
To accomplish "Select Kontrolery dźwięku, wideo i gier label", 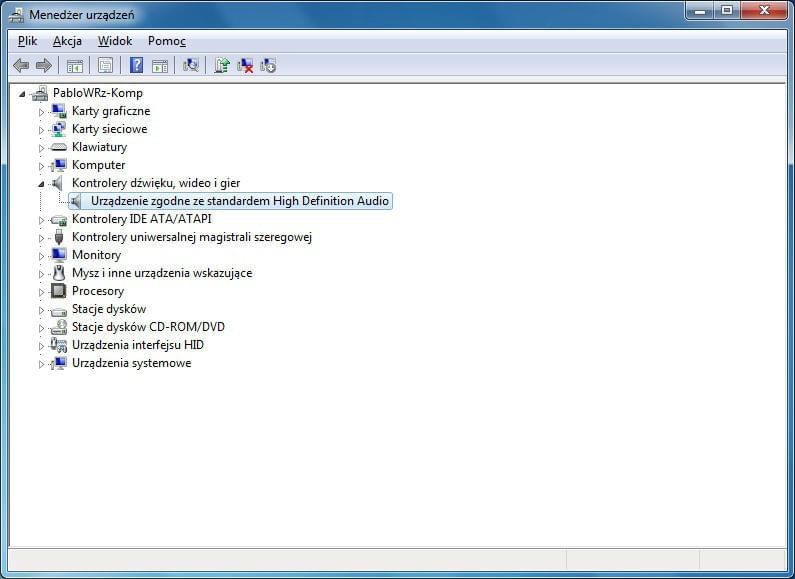I will 156,183.
